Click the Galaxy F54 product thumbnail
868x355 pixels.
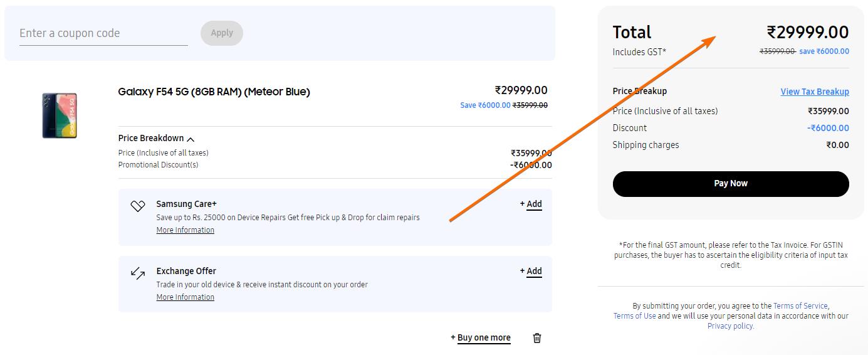tap(60, 115)
